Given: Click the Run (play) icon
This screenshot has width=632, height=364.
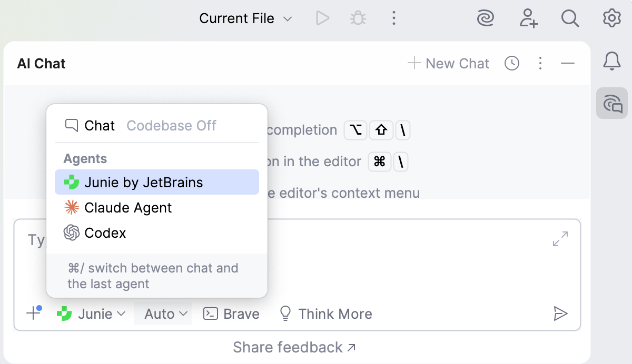Looking at the screenshot, I should [322, 19].
